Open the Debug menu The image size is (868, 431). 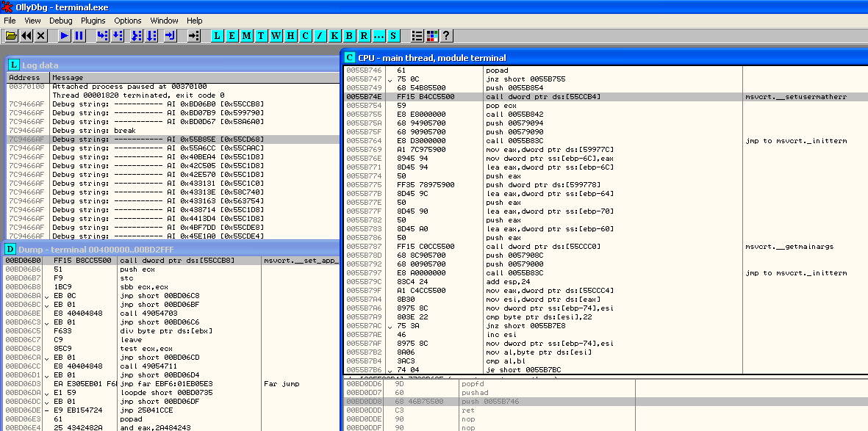coord(60,21)
